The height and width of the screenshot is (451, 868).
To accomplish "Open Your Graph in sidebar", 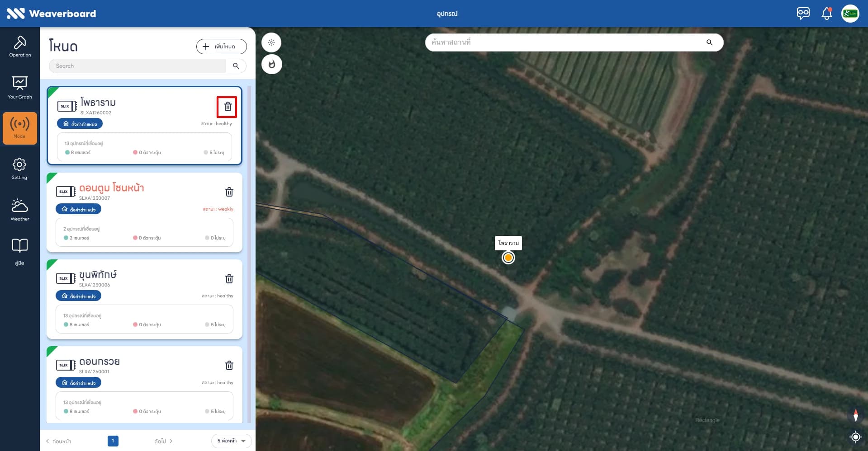I will (x=20, y=88).
